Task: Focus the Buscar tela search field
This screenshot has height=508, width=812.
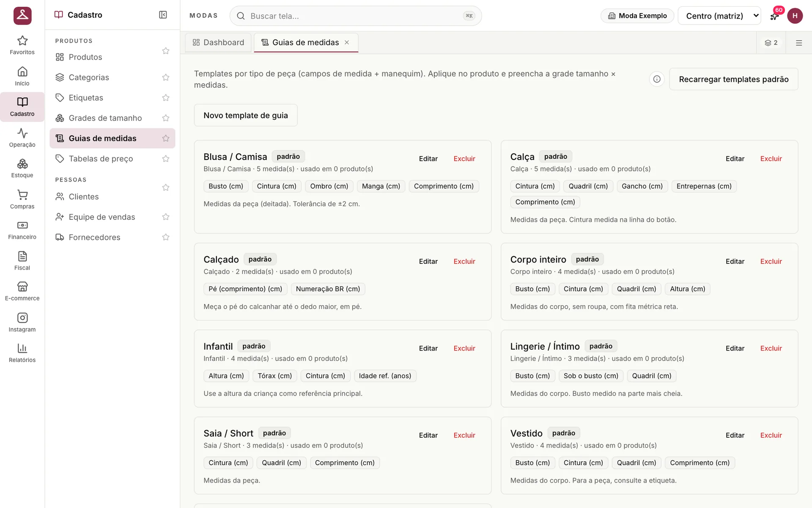Action: tap(355, 16)
